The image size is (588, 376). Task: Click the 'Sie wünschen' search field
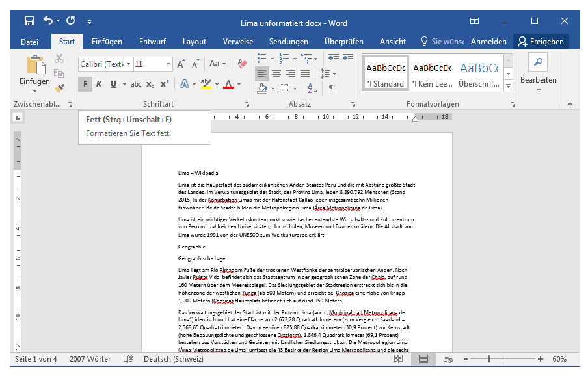click(x=442, y=42)
